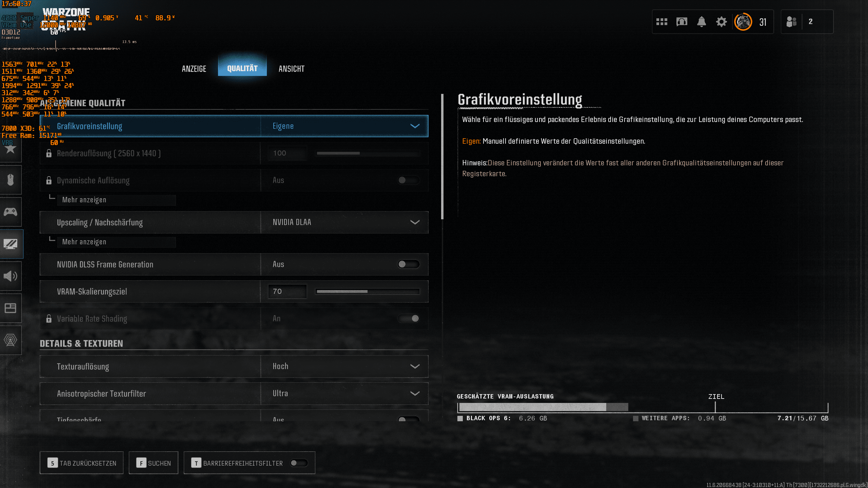Viewport: 868px width, 488px height.
Task: Click the Tab Zurücksetzen button
Action: pyautogui.click(x=81, y=463)
